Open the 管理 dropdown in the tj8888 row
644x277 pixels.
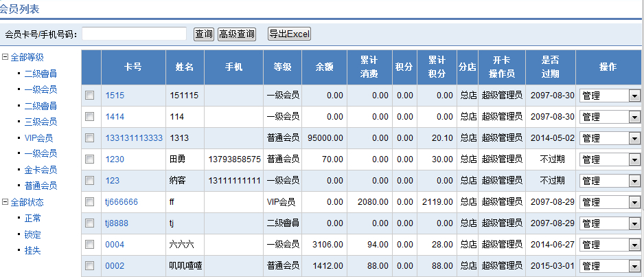(634, 223)
